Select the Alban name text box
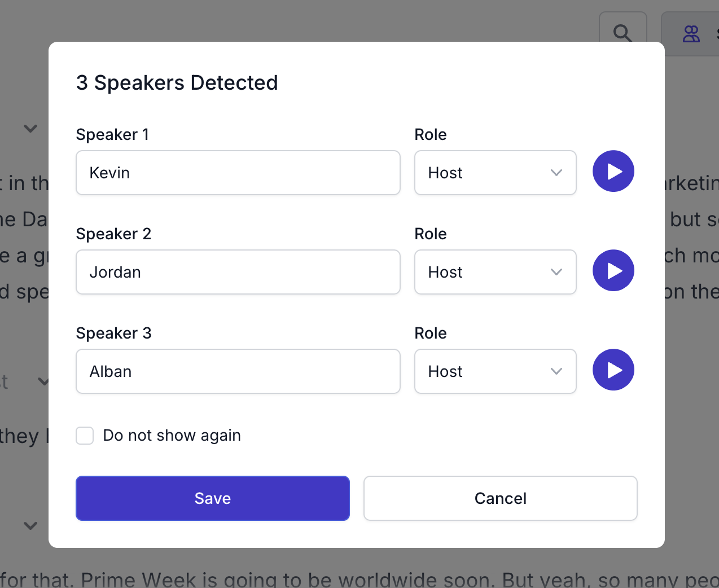 click(238, 371)
